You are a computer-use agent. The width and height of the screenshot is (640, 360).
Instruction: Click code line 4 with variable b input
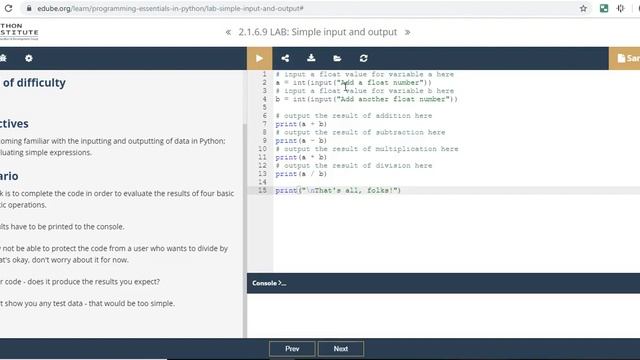tap(367, 99)
